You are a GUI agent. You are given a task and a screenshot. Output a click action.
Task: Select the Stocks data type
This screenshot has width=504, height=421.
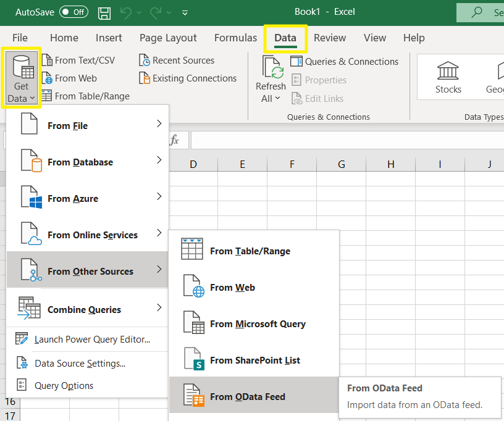[448, 77]
